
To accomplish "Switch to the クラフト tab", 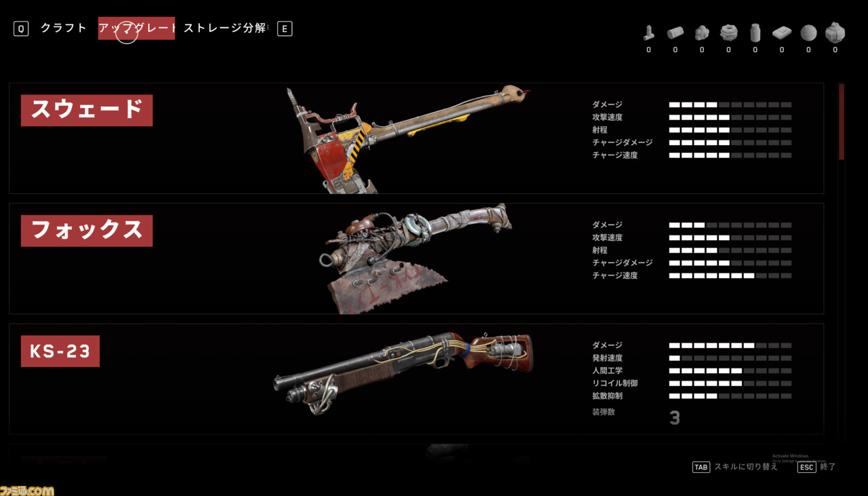I will click(x=63, y=28).
